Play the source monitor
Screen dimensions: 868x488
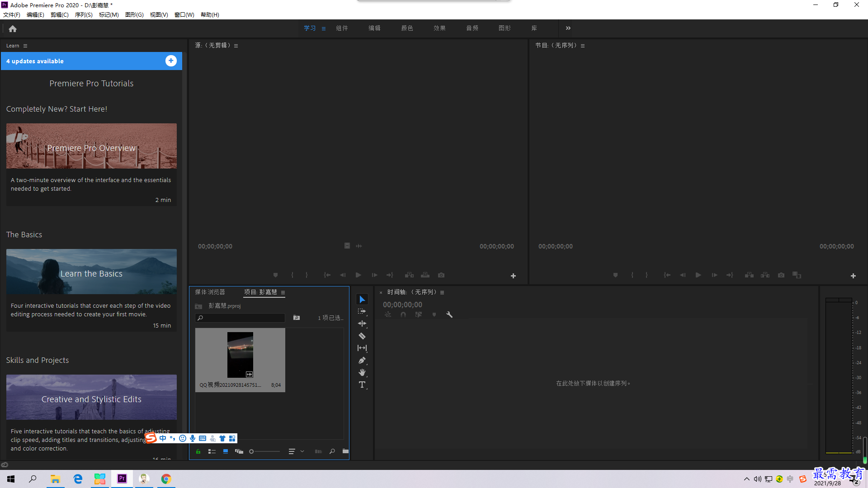pyautogui.click(x=359, y=275)
